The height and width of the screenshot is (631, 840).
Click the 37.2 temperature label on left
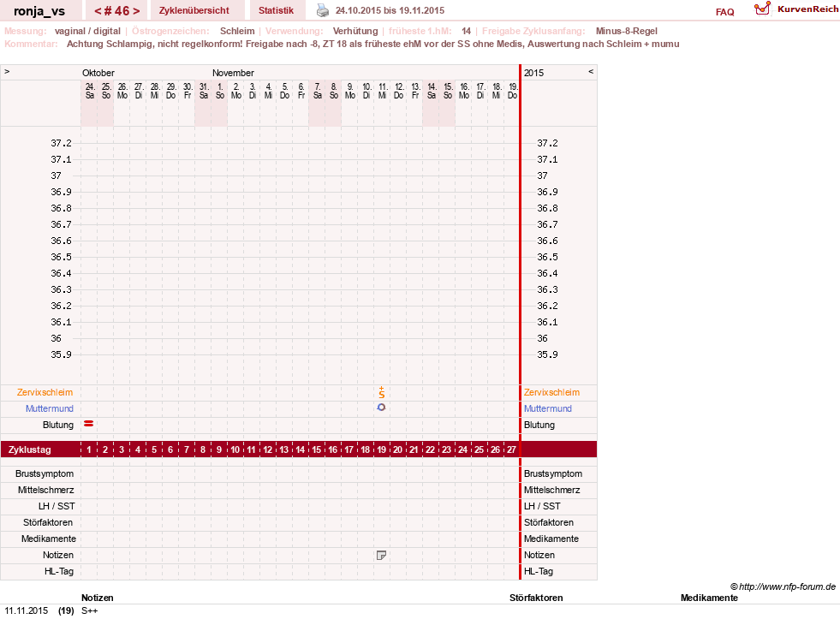pos(61,143)
